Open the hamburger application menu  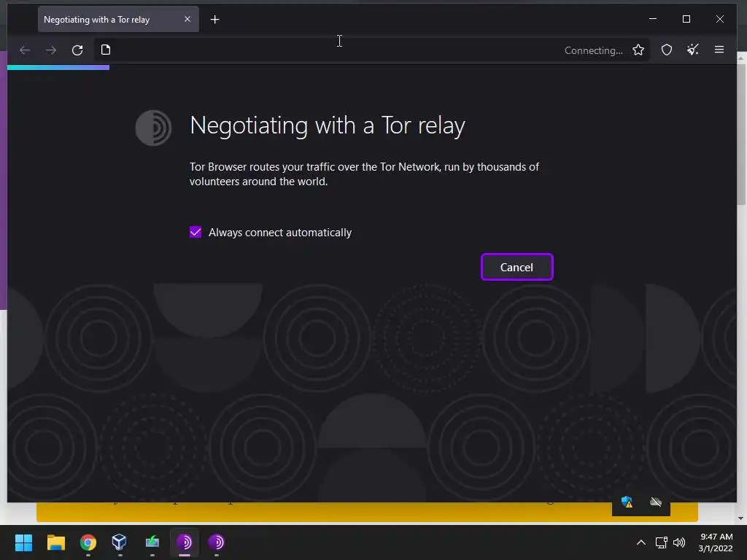pyautogui.click(x=719, y=50)
